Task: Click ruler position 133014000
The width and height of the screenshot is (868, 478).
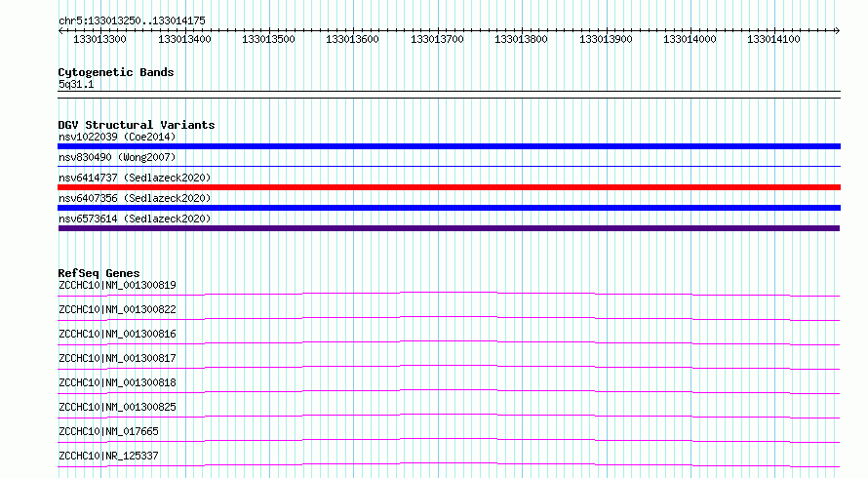Action: tap(690, 39)
